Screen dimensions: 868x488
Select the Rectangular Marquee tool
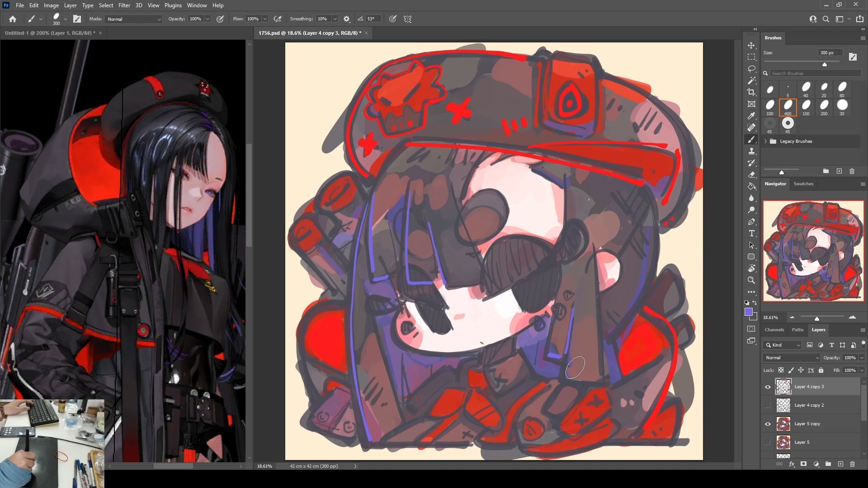(x=751, y=57)
